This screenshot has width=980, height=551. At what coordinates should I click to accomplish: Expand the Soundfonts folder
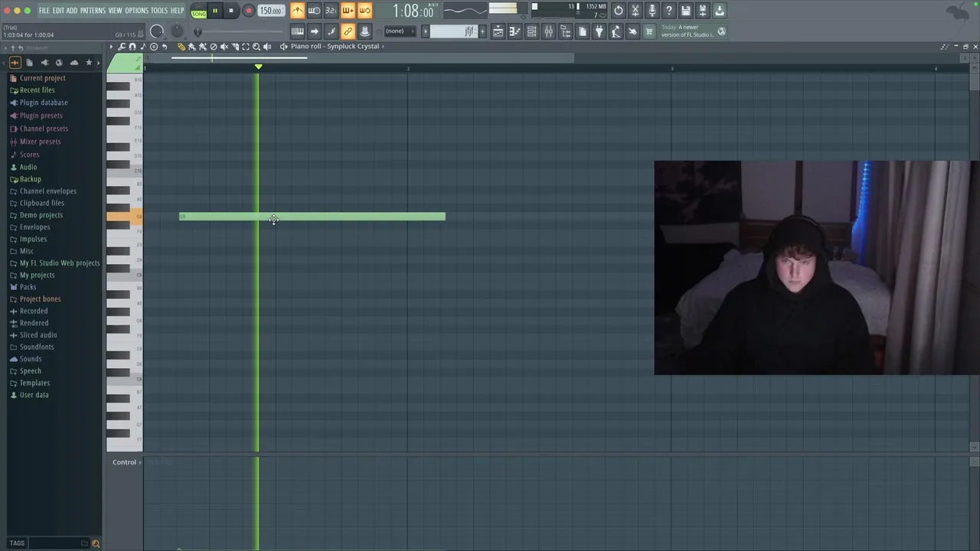[37, 347]
